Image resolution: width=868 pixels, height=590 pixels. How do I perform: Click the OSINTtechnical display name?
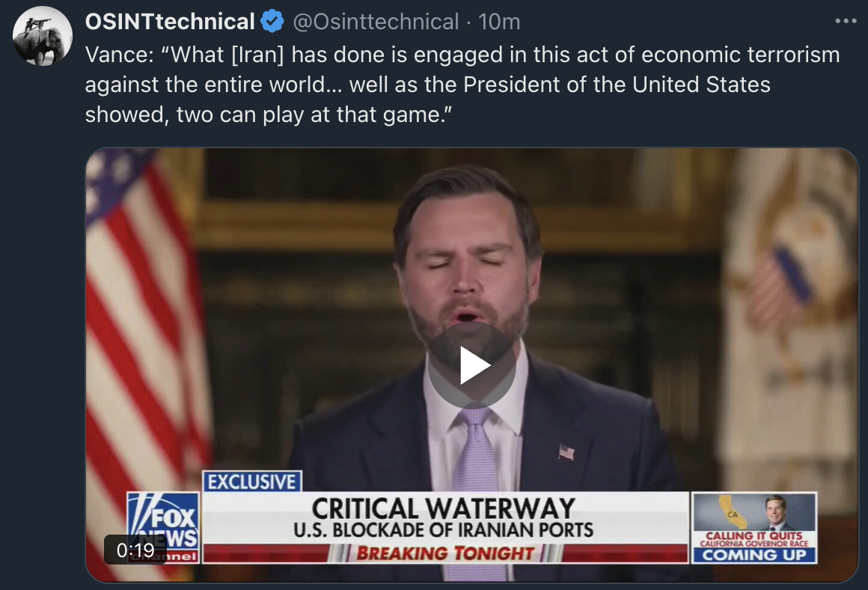[170, 22]
